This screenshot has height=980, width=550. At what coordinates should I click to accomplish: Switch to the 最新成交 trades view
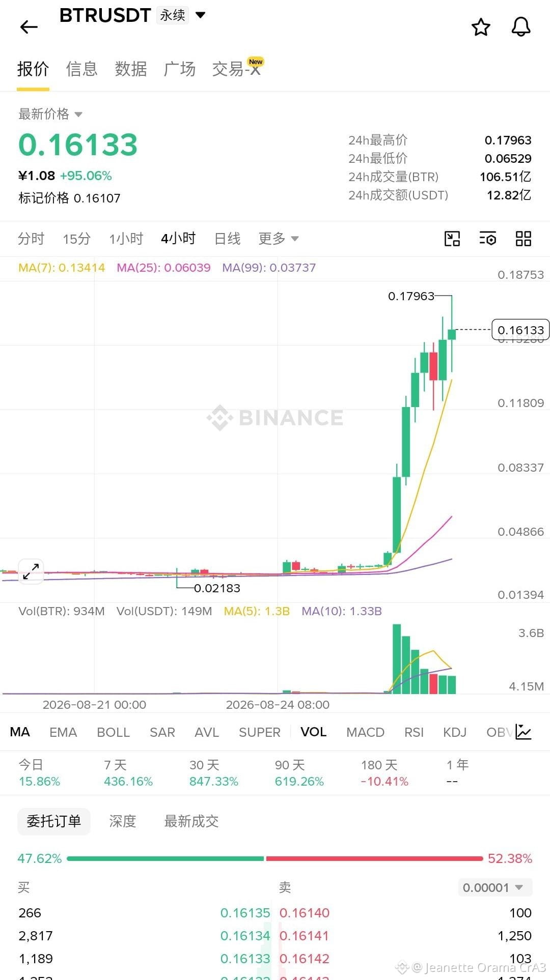[x=191, y=821]
